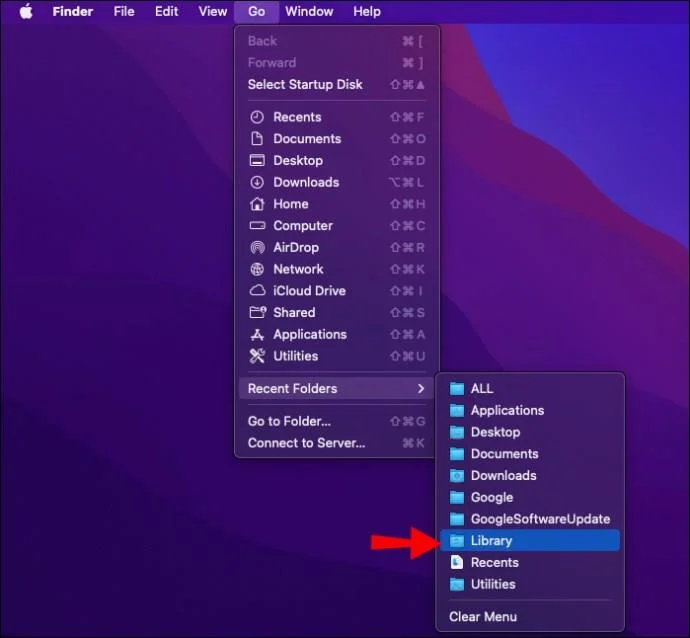This screenshot has width=690, height=638.
Task: Open Downloads recent folder in submenu
Action: point(530,475)
